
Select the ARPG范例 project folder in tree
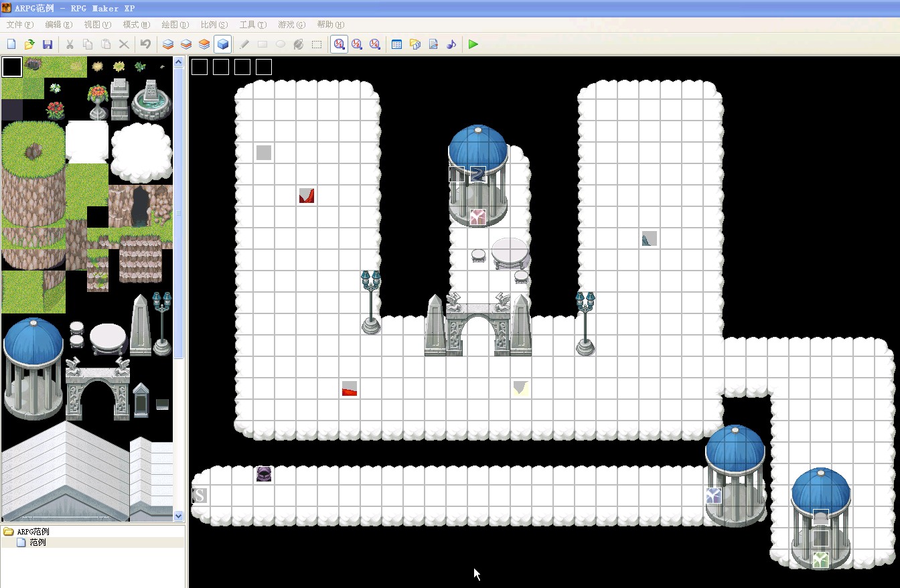coord(33,532)
